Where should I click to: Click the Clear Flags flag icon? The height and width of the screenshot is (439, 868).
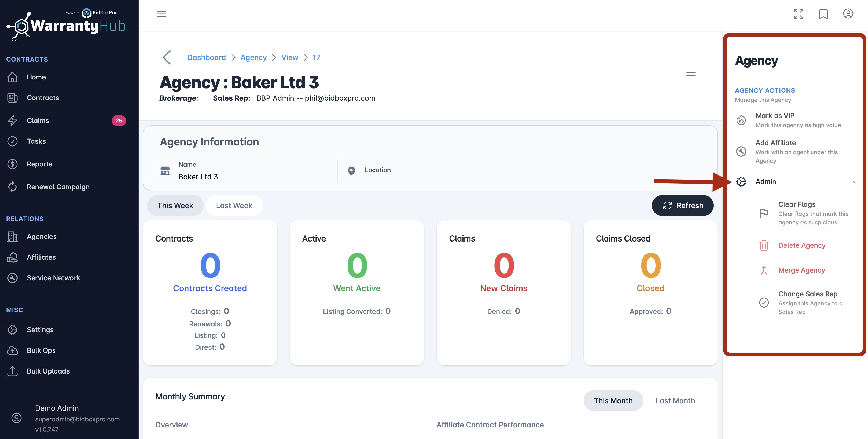pos(763,213)
